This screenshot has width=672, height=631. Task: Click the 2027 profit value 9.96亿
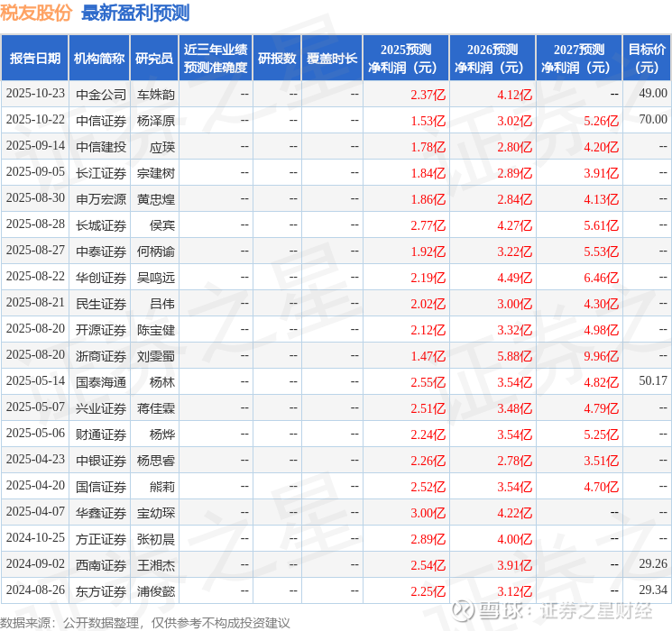click(x=602, y=356)
